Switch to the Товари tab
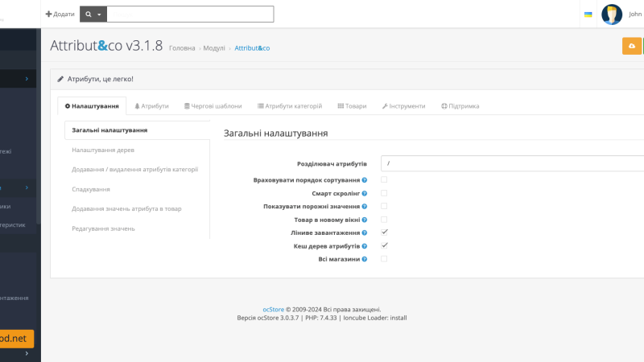 (x=352, y=106)
